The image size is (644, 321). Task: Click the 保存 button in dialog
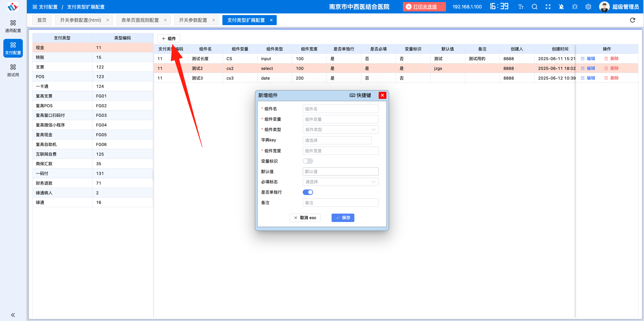click(x=343, y=218)
